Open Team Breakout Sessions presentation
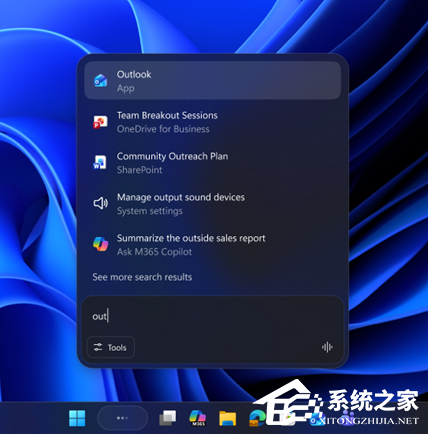The image size is (428, 434). click(213, 122)
